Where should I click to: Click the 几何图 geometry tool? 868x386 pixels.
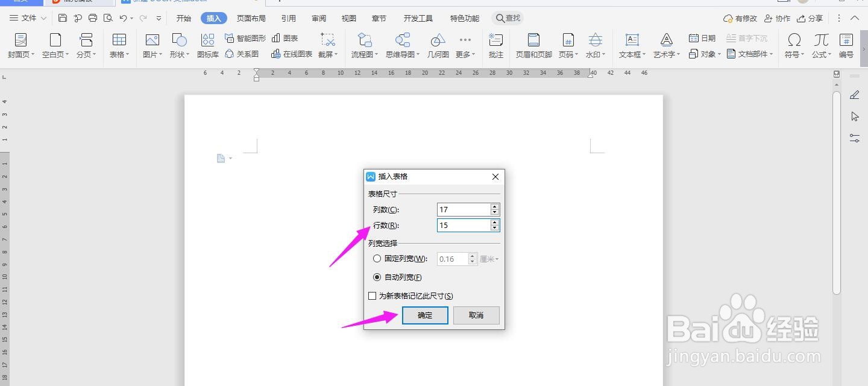pos(438,46)
